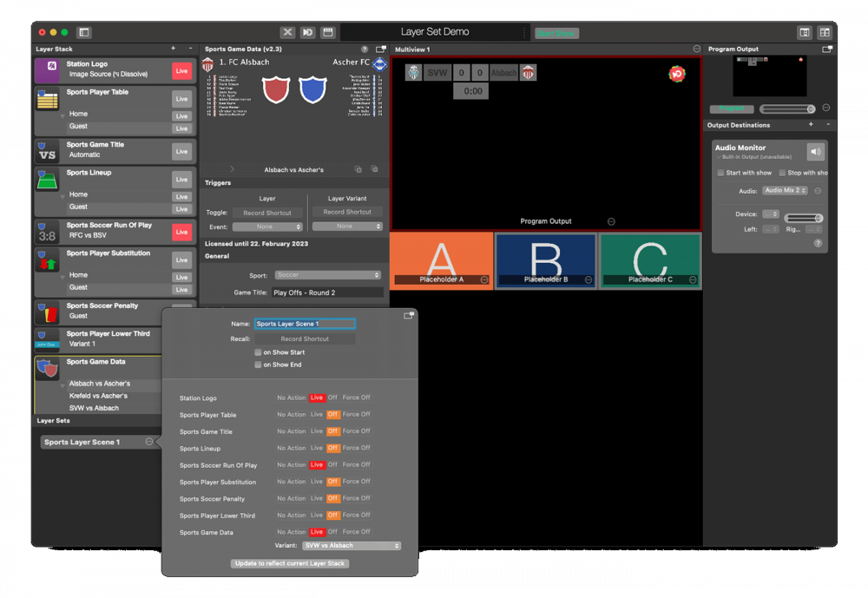Switch Sports Soccer Run Of Play Live off

[x=181, y=232]
